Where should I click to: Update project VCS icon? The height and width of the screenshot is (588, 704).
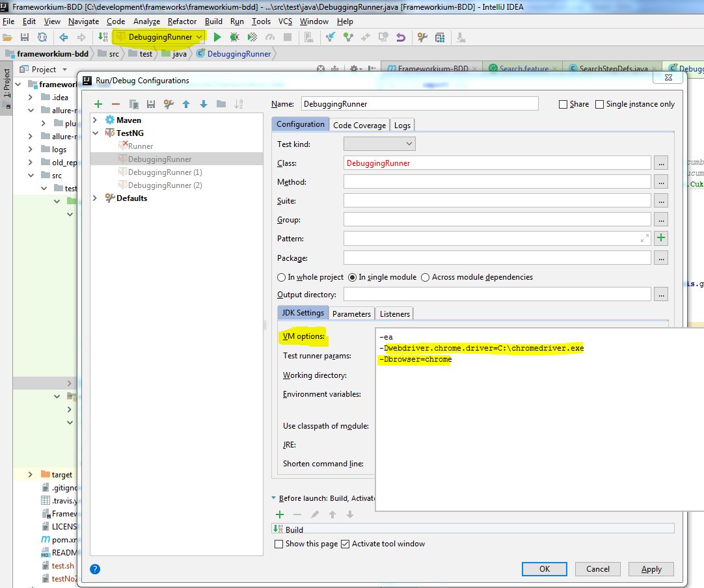[331, 37]
